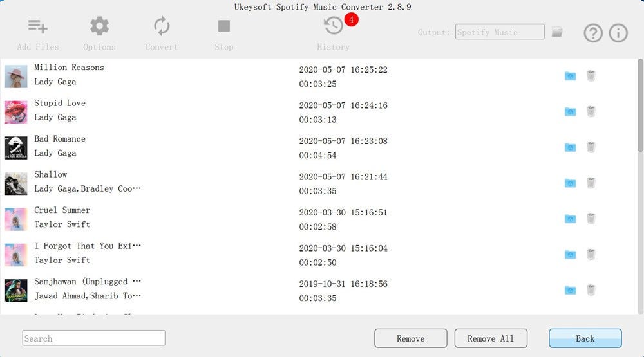Click duration 00:02:50 of I Forgot That You Existed
The height and width of the screenshot is (357, 644).
click(x=318, y=262)
